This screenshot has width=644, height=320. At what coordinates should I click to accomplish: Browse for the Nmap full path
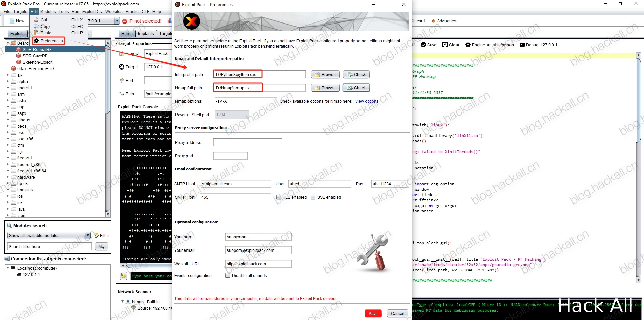coord(325,88)
